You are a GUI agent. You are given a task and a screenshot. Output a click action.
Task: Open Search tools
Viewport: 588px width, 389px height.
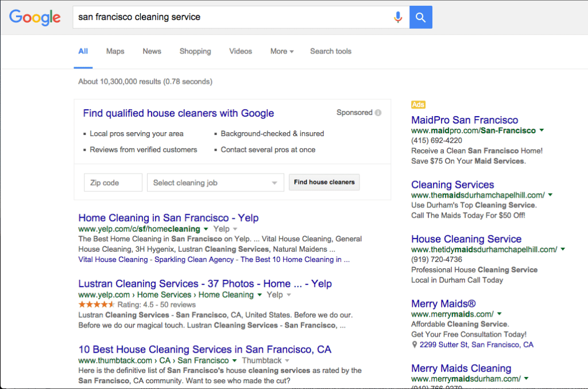point(330,51)
